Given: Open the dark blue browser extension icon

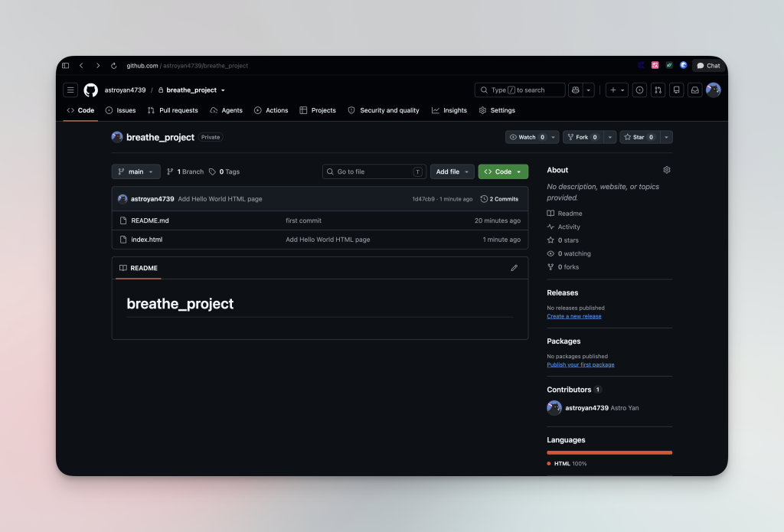Looking at the screenshot, I should [641, 66].
